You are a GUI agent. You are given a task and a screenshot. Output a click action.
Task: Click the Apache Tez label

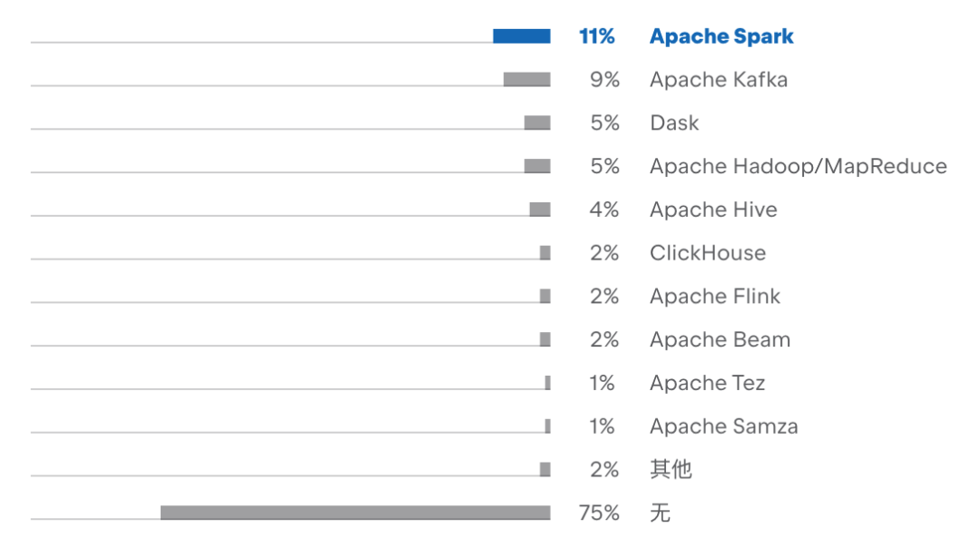point(707,383)
